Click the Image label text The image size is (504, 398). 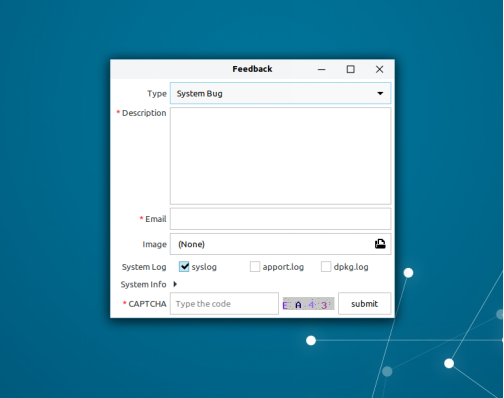(x=154, y=244)
